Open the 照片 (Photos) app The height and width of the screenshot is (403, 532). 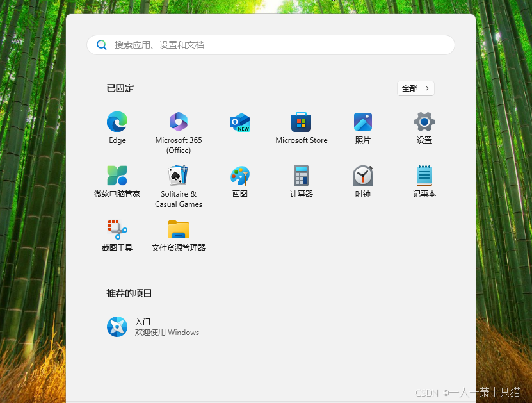tap(363, 122)
